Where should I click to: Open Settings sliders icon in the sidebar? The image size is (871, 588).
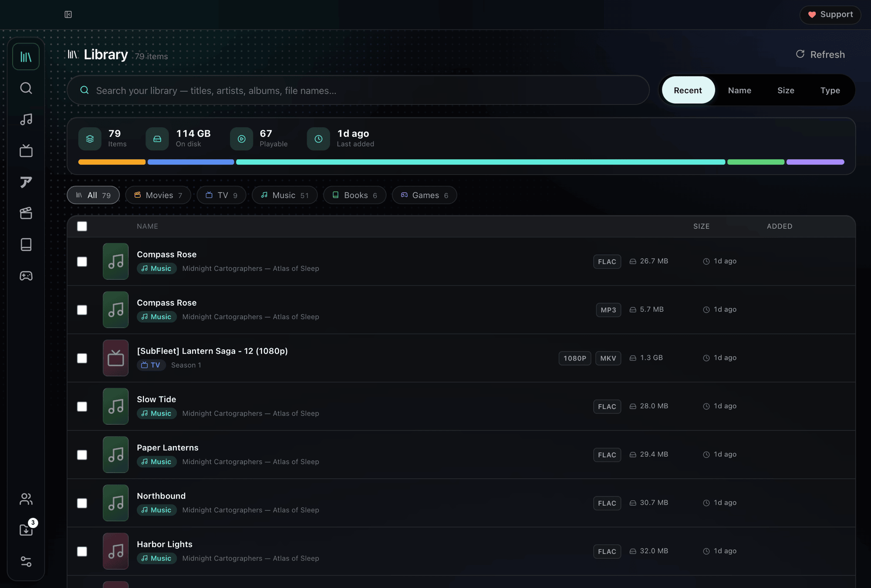click(26, 561)
